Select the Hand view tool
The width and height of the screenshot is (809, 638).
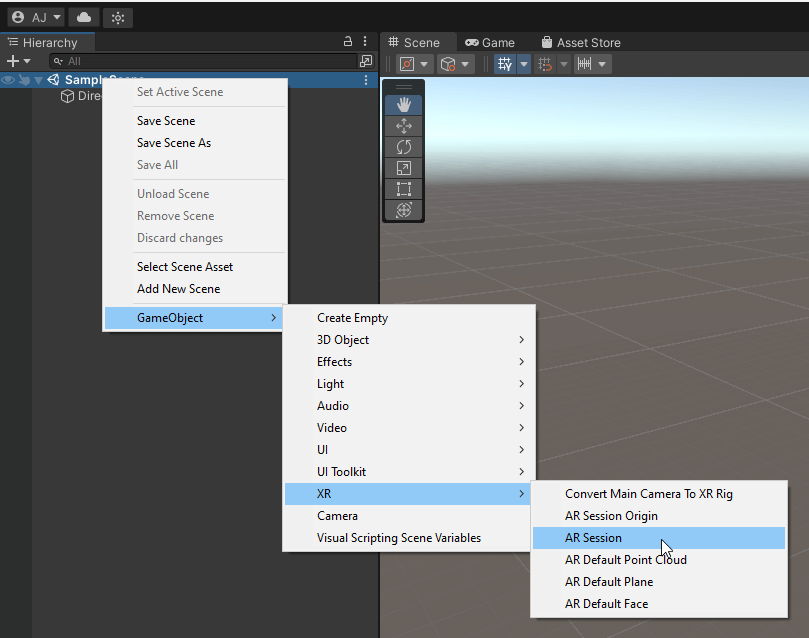[403, 105]
